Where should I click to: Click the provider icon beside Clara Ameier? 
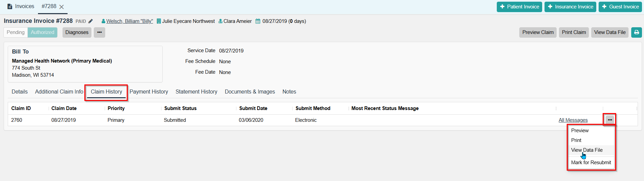[x=220, y=21]
